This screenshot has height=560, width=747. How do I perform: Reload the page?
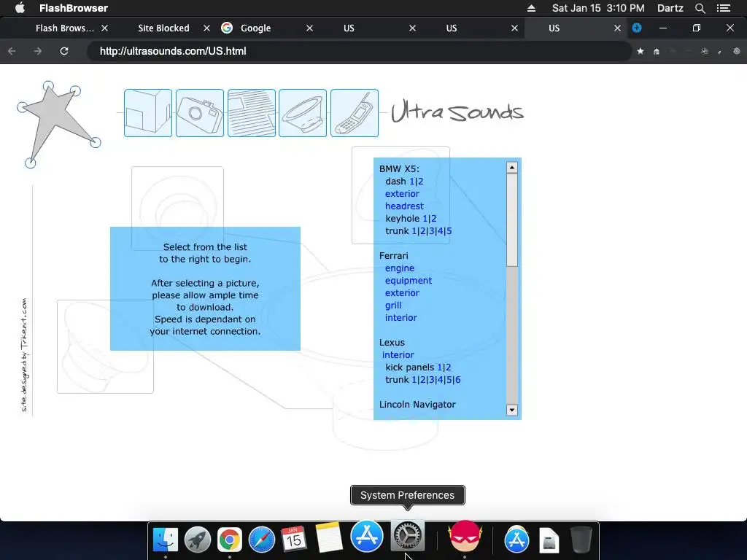tap(64, 51)
